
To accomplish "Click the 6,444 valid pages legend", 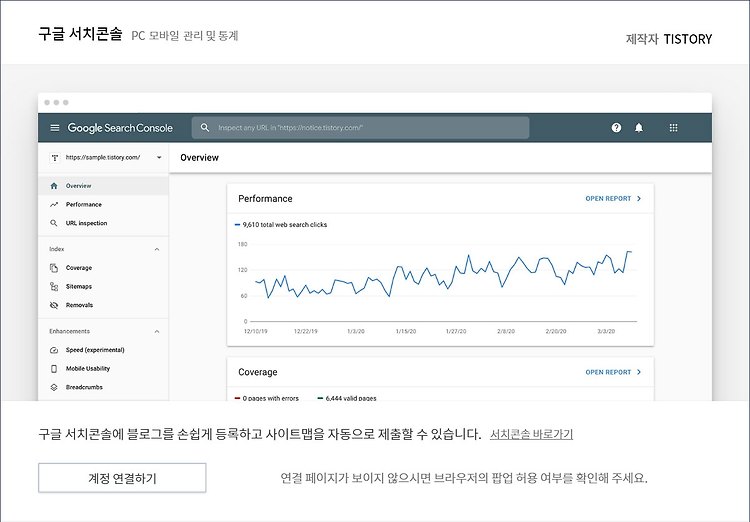I will pos(347,398).
